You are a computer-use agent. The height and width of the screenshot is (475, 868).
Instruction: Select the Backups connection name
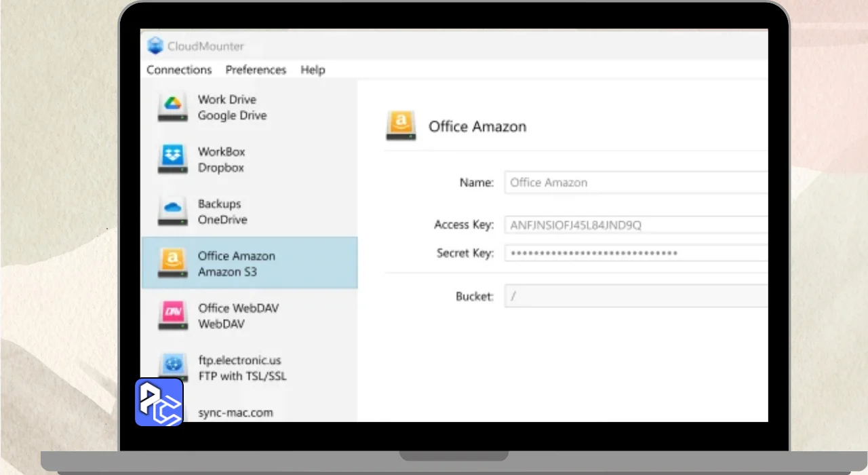(219, 204)
